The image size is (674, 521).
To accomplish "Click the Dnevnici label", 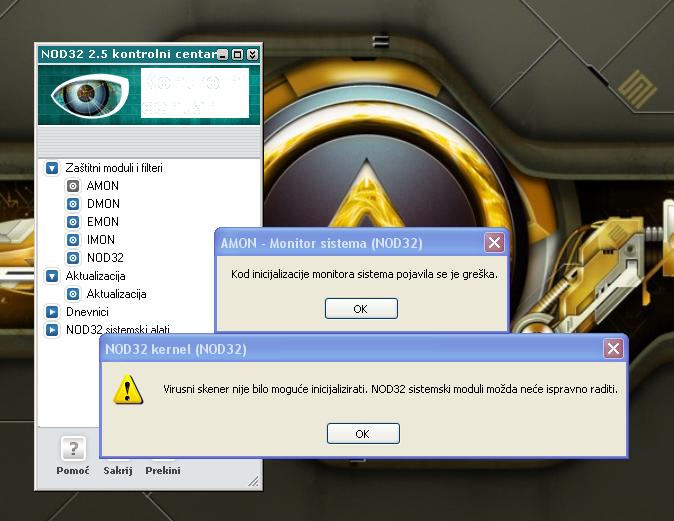I will click(87, 312).
